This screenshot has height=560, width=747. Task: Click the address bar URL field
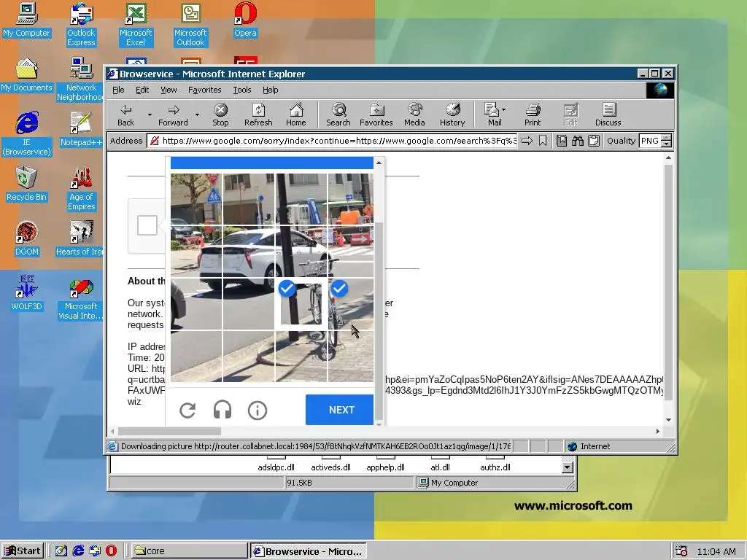coord(332,141)
